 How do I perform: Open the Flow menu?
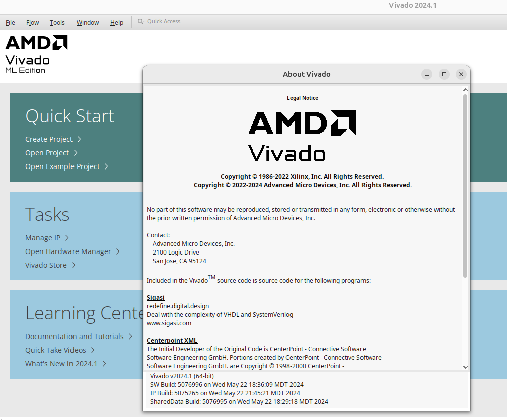tap(32, 22)
